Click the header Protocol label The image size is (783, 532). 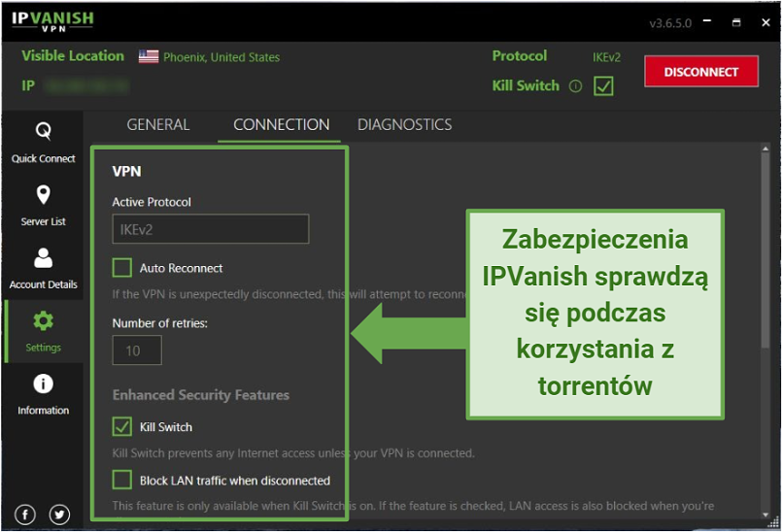point(520,56)
